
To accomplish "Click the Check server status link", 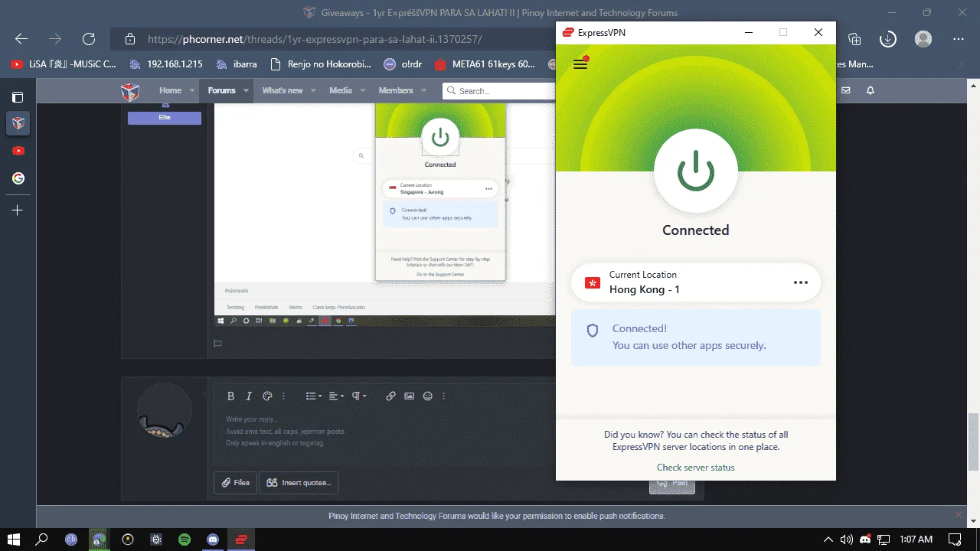I will pyautogui.click(x=695, y=468).
